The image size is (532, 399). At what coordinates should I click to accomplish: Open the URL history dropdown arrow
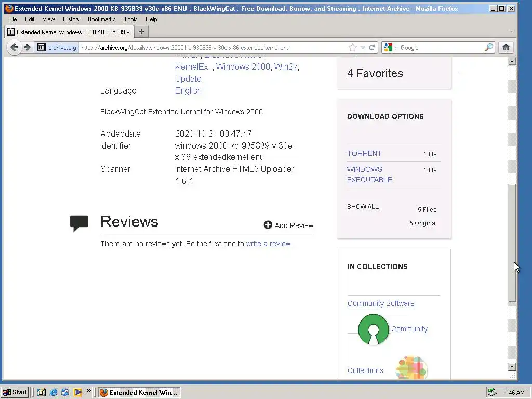[363, 47]
